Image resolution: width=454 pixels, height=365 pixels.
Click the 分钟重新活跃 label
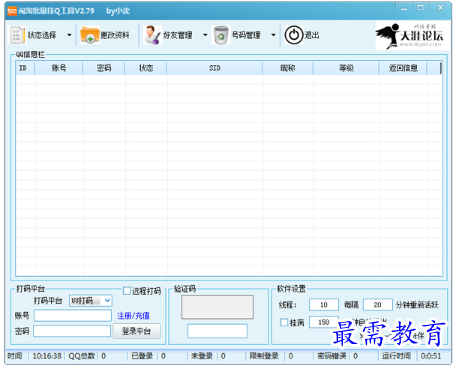click(x=417, y=305)
